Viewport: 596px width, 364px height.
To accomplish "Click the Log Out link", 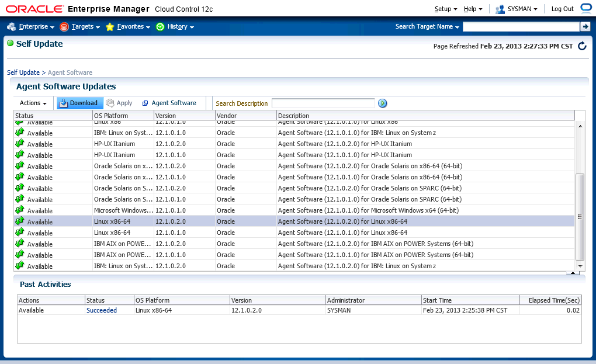I will 562,9.
